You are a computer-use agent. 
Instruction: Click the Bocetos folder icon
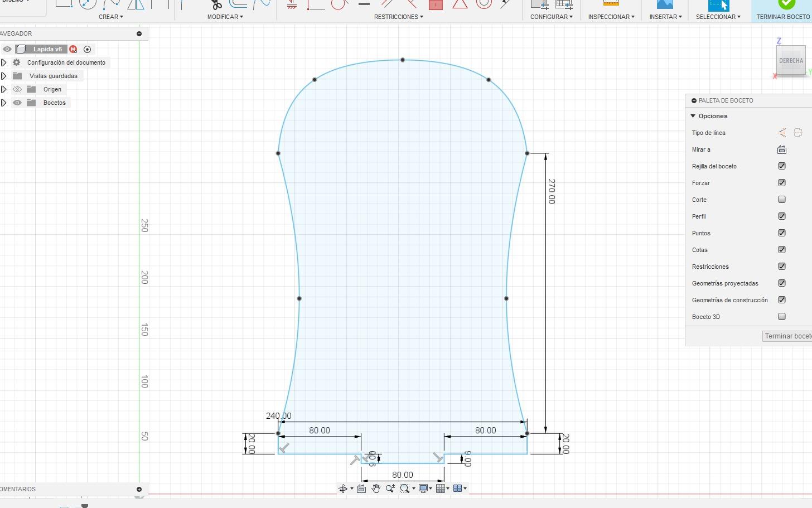31,103
